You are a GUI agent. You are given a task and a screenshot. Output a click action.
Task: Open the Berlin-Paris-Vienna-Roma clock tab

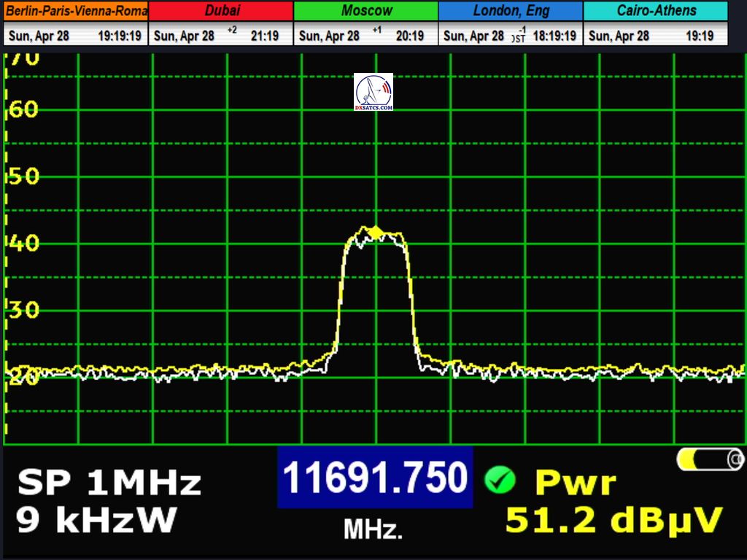point(76,11)
